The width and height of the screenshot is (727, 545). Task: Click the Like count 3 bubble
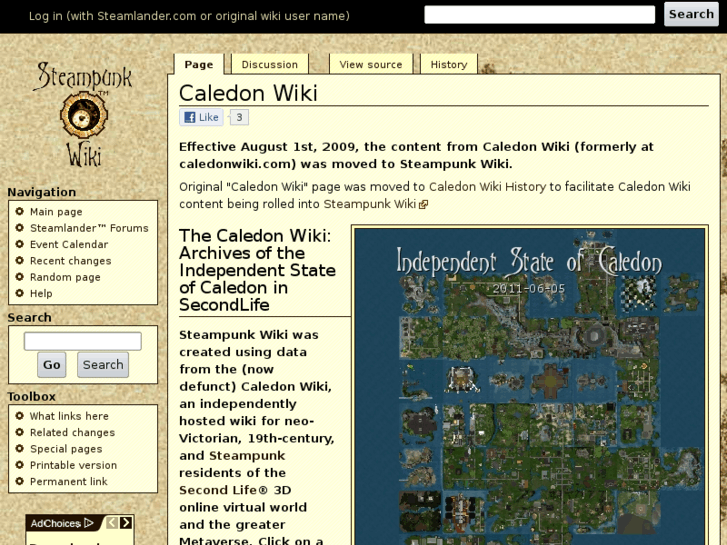(239, 117)
